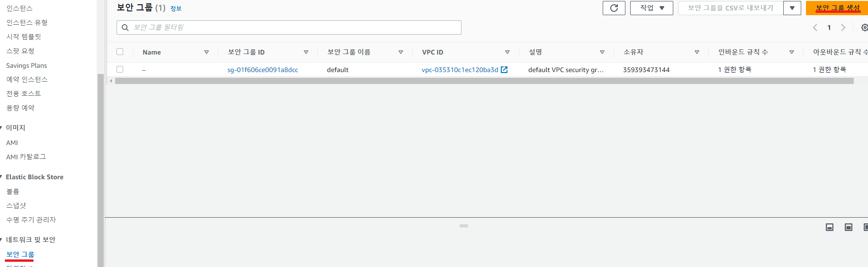Screen dimensions: 868x267
Task: Click 보안 그룹을 CSV로 내보내기 button
Action: pos(730,8)
